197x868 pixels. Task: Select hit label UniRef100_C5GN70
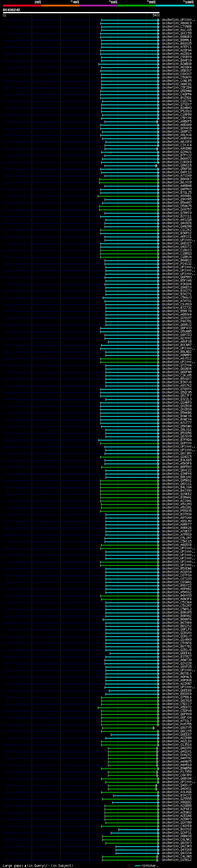coord(177,78)
